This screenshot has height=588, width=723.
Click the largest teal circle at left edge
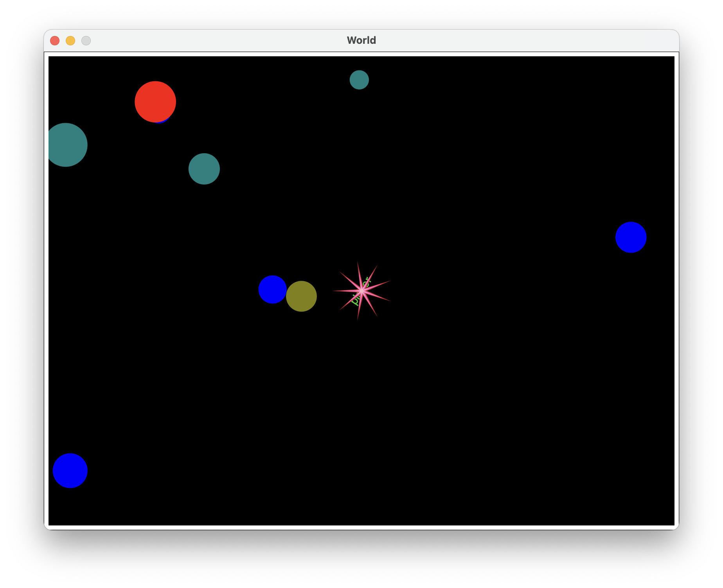66,145
